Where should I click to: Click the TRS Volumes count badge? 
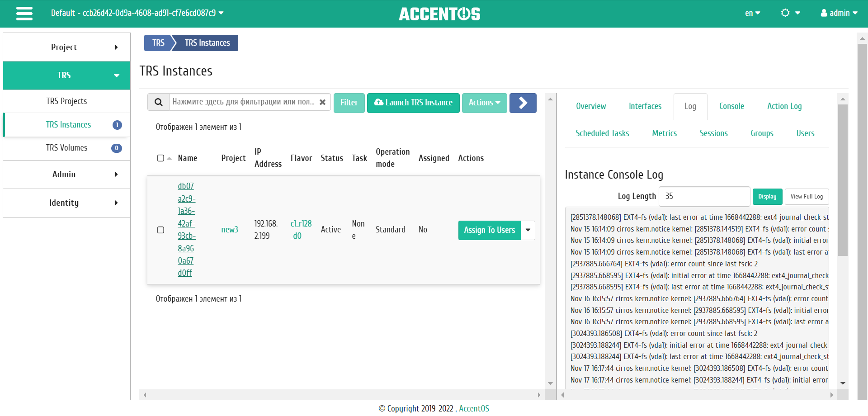coord(117,148)
